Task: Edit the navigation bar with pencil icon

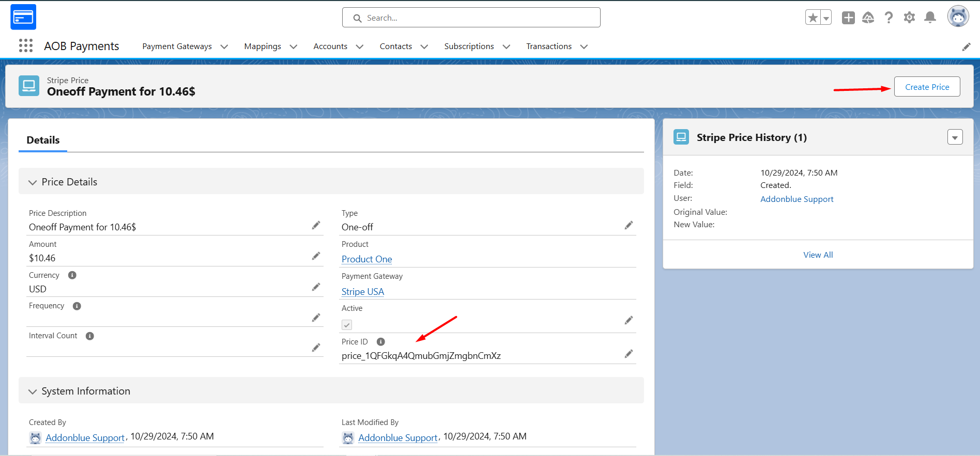Action: tap(966, 47)
